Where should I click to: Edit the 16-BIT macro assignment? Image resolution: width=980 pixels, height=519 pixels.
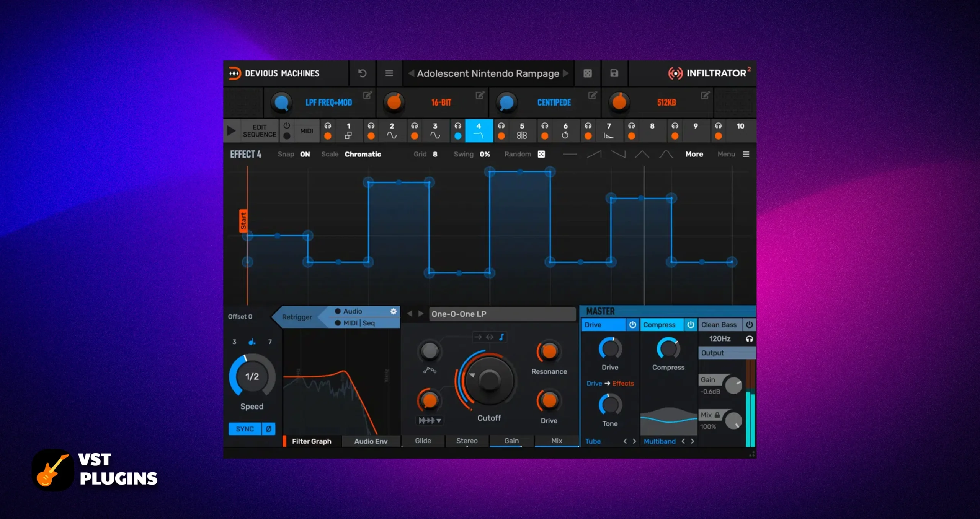pyautogui.click(x=480, y=95)
